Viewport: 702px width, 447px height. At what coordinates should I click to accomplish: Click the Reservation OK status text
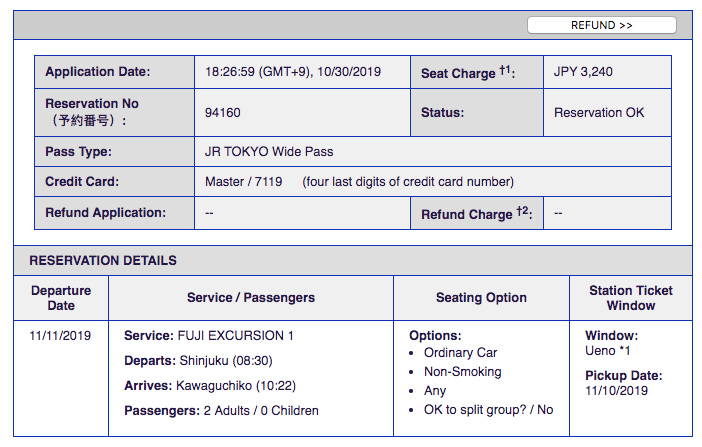click(599, 112)
